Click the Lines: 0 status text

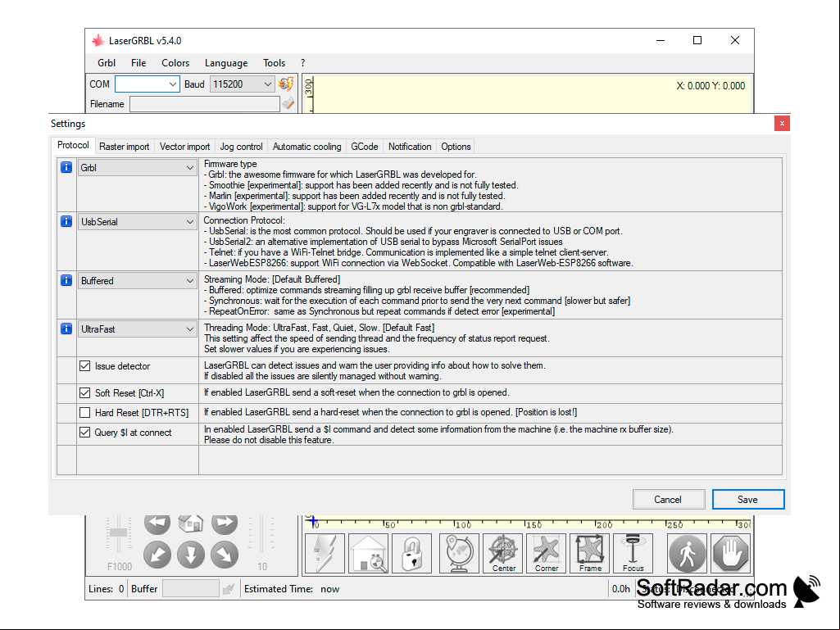[106, 589]
